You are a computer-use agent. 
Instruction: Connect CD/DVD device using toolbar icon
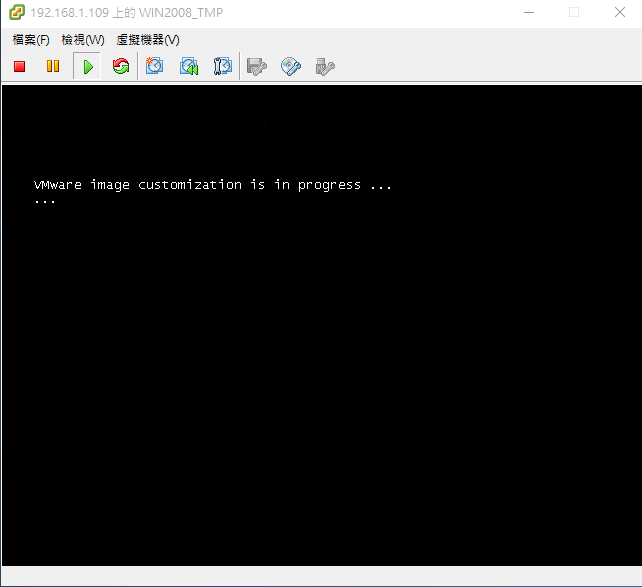click(x=291, y=66)
